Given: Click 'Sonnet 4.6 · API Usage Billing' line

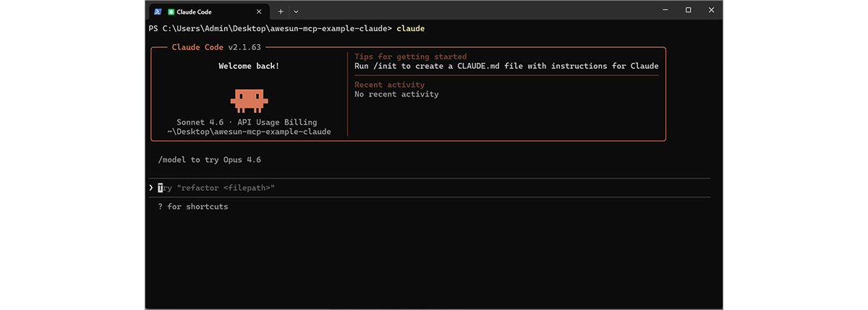Looking at the screenshot, I should (247, 122).
